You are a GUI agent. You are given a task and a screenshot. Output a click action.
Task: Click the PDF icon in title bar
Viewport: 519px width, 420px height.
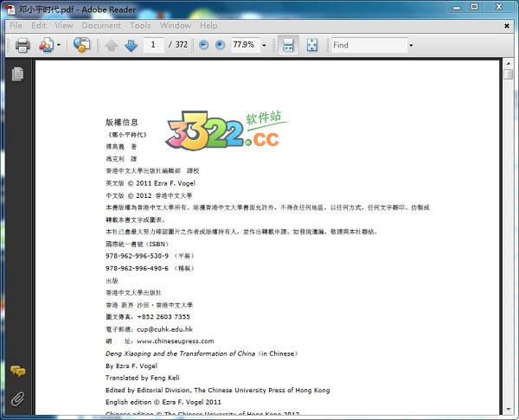click(11, 10)
